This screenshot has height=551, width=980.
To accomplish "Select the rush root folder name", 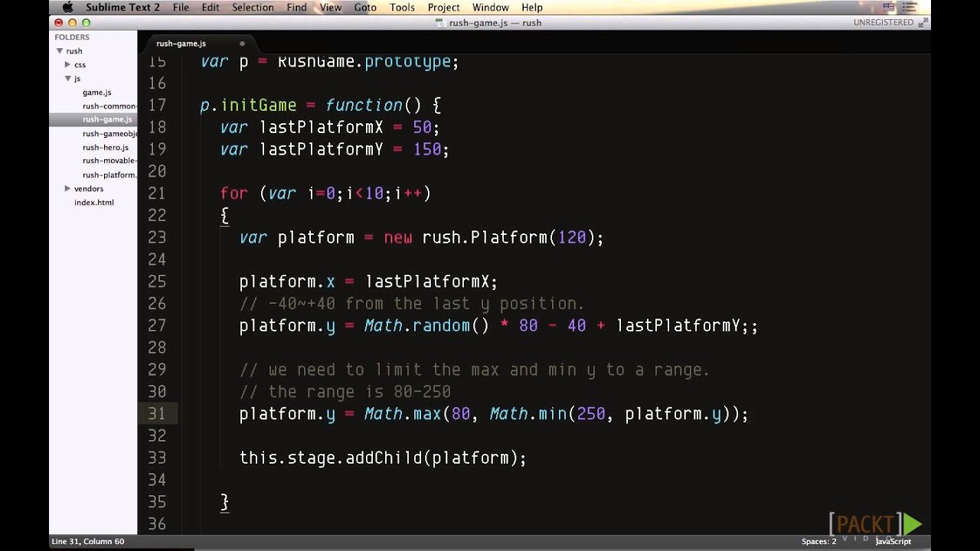I will coord(74,51).
